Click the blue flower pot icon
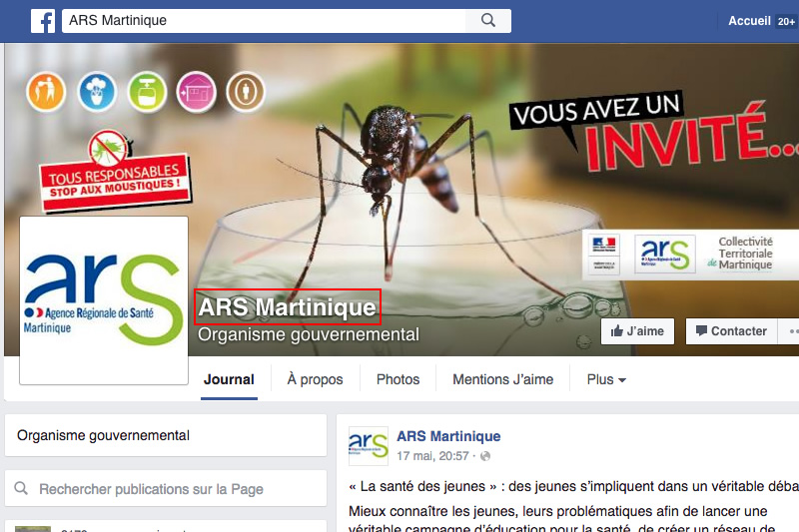799x532 pixels. 97,92
